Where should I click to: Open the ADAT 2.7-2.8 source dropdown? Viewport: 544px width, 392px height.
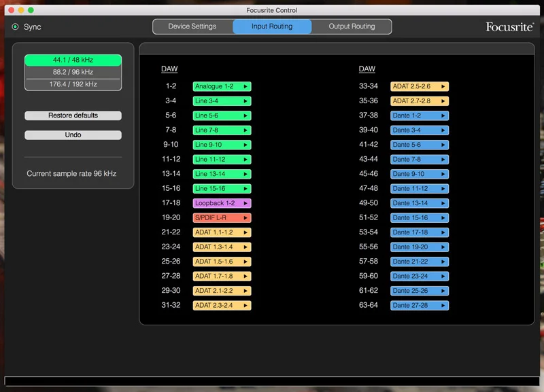tap(420, 101)
